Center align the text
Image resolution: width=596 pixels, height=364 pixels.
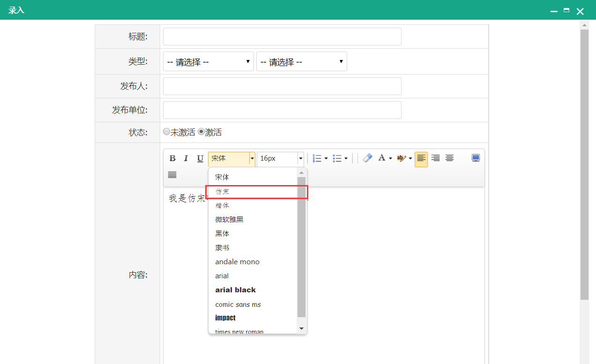pos(449,158)
